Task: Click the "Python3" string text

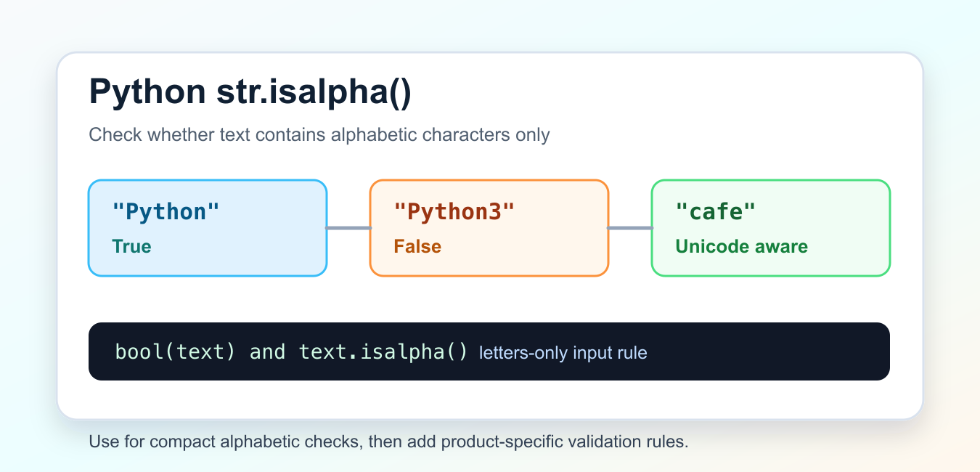Action: 454,211
